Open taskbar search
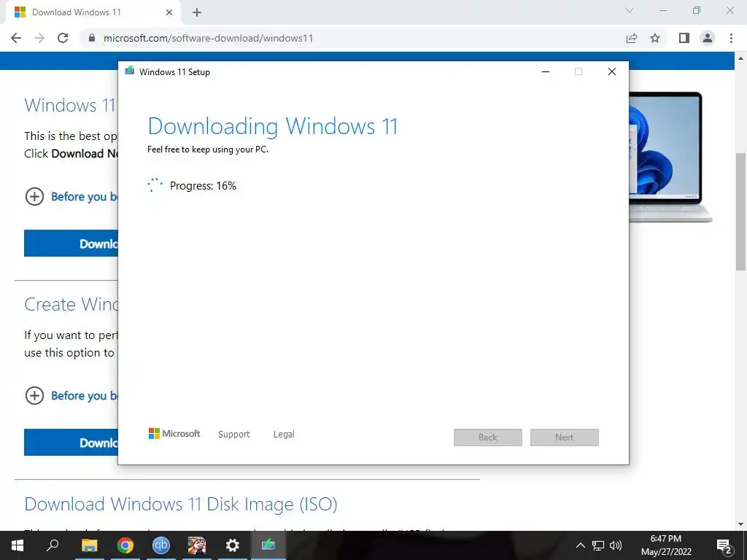747x560 pixels. 53,545
